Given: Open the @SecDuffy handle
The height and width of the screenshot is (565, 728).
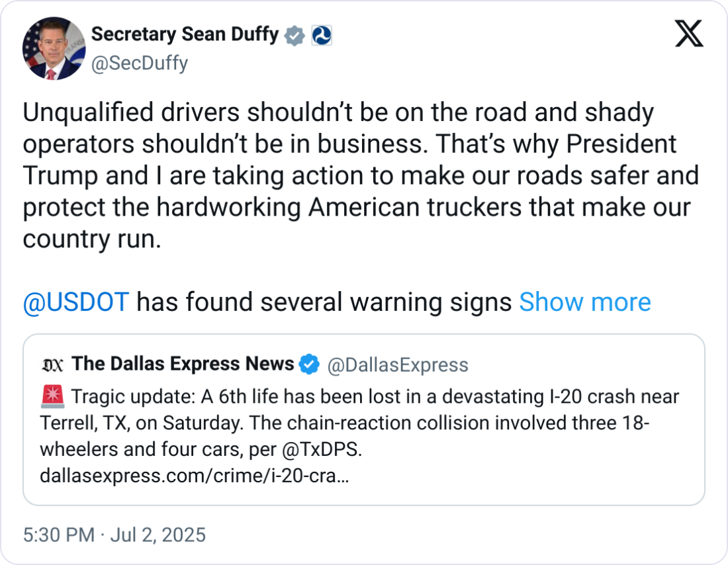Looking at the screenshot, I should coord(139,63).
